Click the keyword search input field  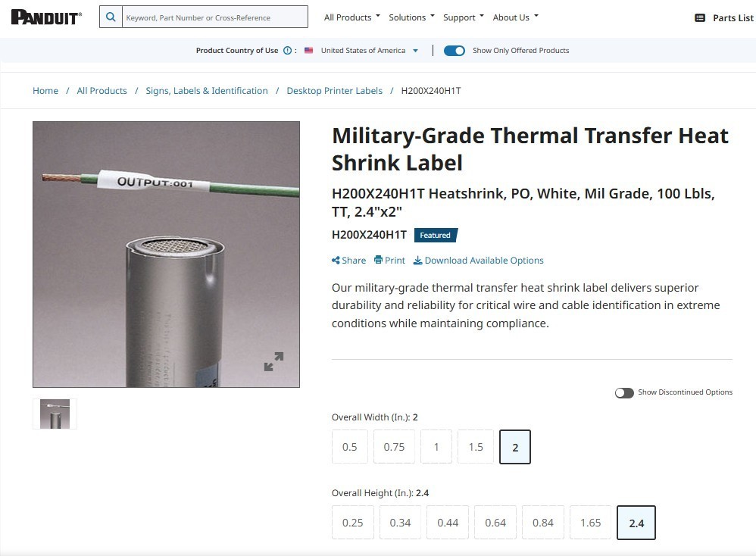tap(215, 17)
